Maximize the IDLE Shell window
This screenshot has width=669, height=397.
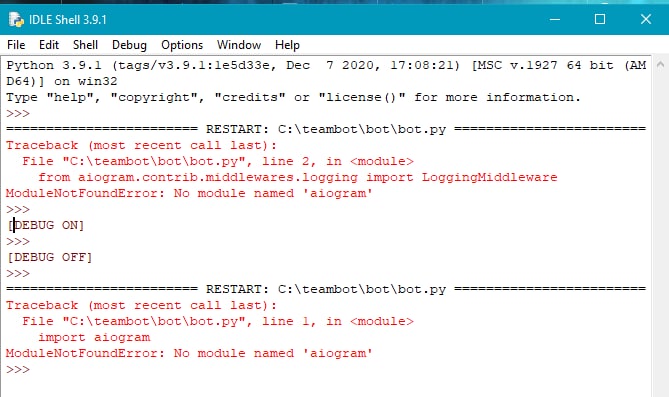point(600,19)
